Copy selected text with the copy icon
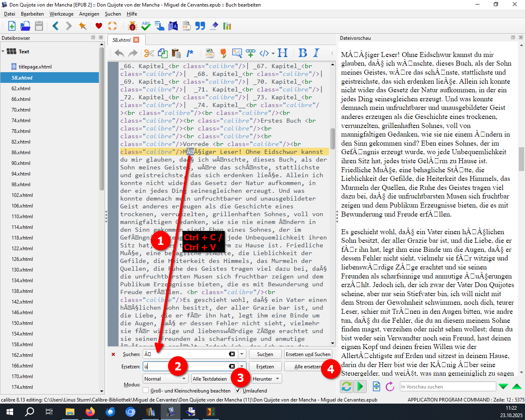Screen dimensions: 525x420 [163, 53]
